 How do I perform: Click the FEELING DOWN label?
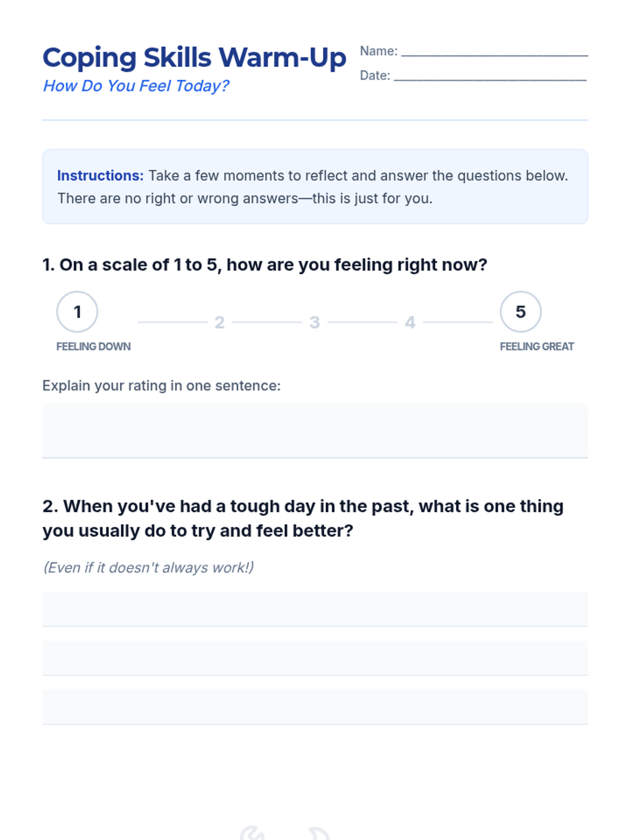pyautogui.click(x=93, y=346)
